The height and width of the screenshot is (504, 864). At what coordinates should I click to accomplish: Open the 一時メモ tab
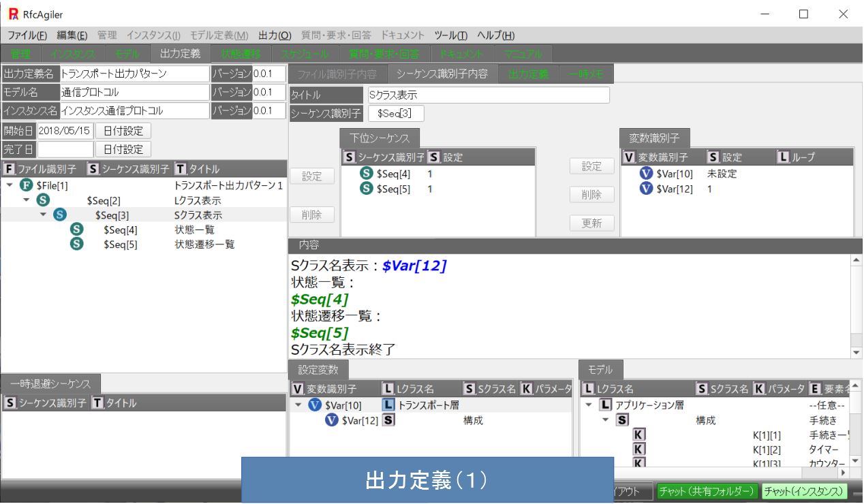tap(585, 74)
